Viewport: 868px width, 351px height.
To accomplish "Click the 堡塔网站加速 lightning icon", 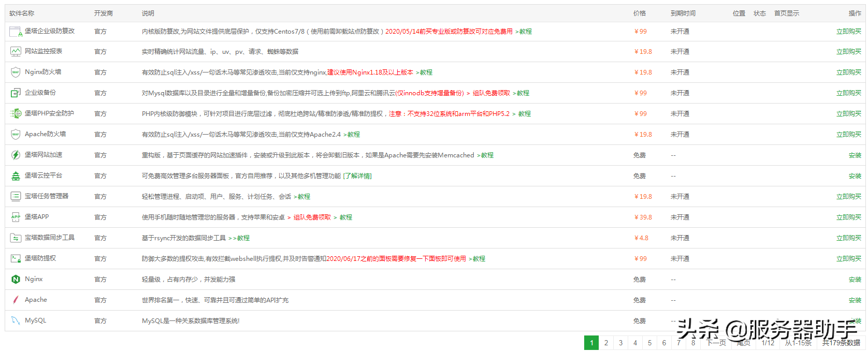I will (x=16, y=155).
